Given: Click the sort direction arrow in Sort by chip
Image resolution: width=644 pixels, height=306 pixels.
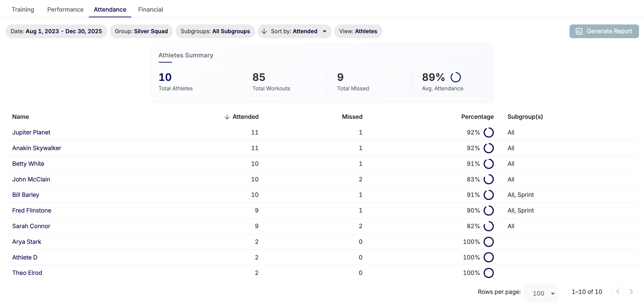Looking at the screenshot, I should pos(264,31).
